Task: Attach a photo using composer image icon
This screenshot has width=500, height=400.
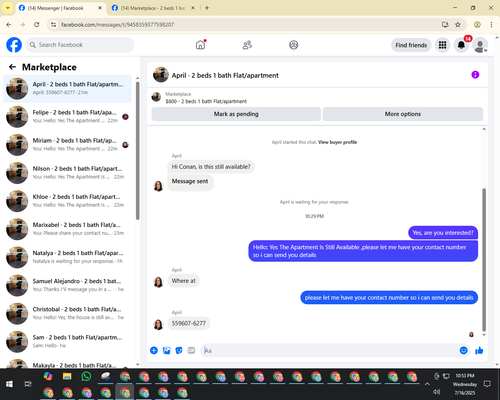Action: point(166,350)
